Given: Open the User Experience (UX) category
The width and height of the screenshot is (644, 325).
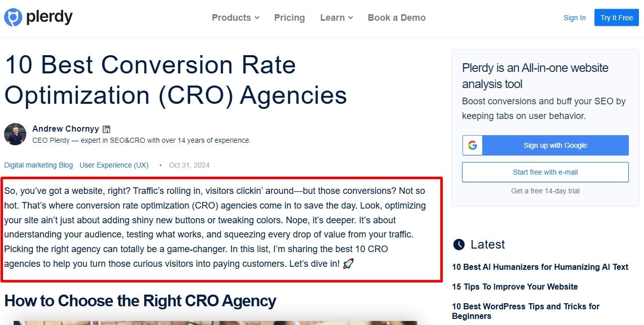Looking at the screenshot, I should tap(114, 165).
